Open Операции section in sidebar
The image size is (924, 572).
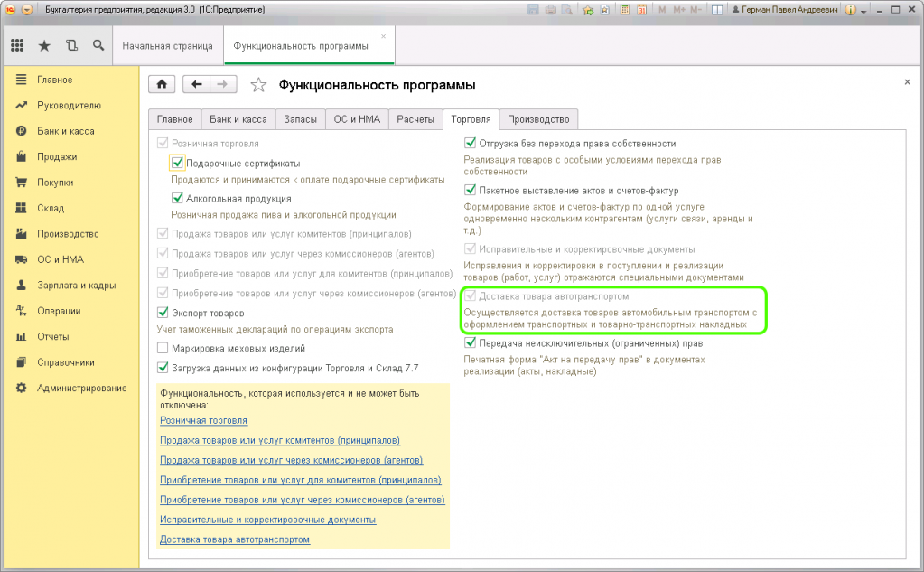click(59, 311)
